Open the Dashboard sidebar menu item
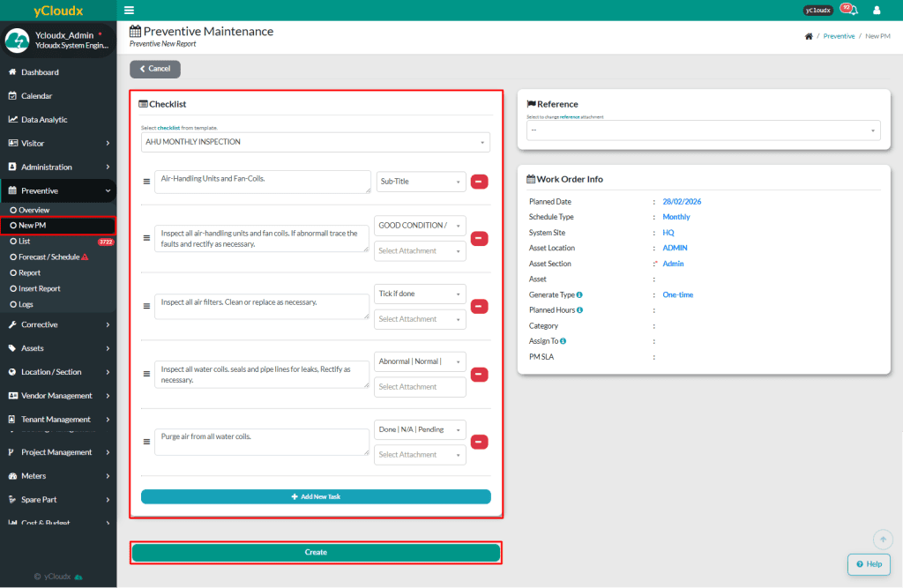 tap(40, 72)
